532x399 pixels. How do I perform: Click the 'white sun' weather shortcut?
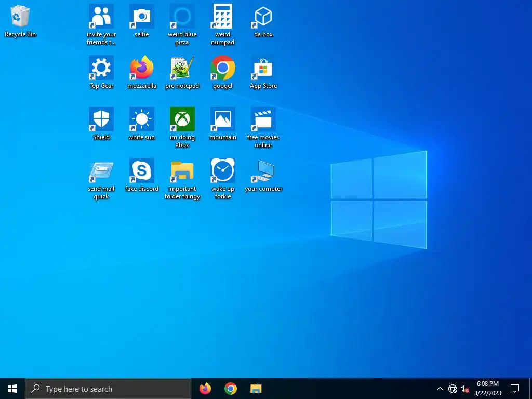(x=141, y=124)
